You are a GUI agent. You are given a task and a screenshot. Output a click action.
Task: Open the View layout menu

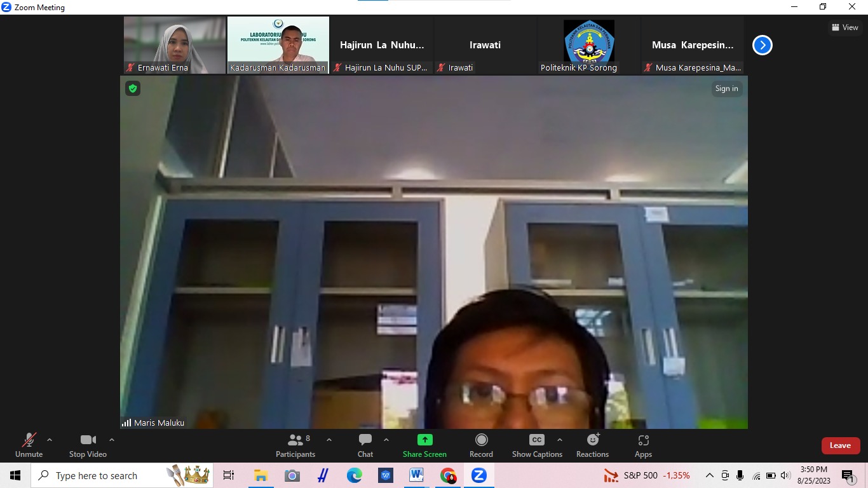tap(844, 27)
